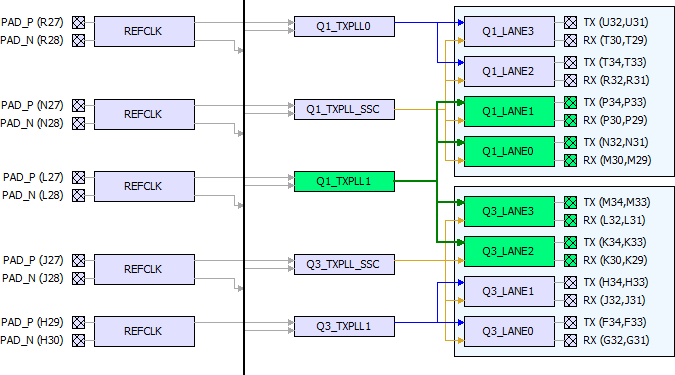
Task: Click the RX (M30,M29) label
Action: (617, 161)
